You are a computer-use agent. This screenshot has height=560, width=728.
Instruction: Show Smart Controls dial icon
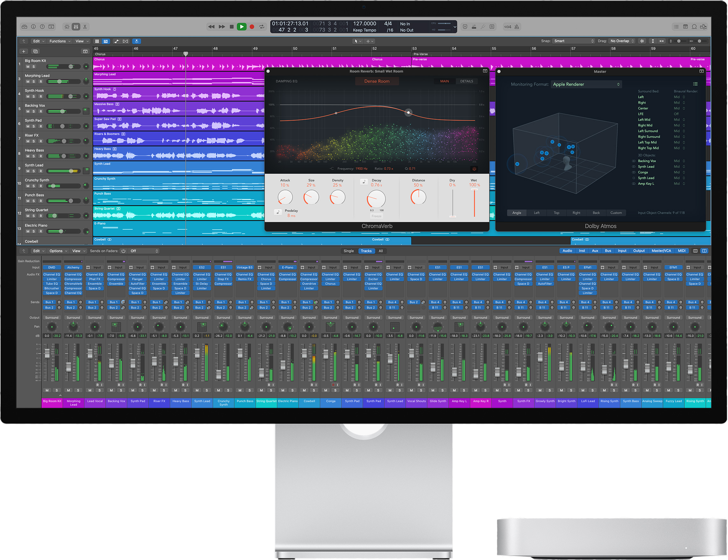coord(67,27)
